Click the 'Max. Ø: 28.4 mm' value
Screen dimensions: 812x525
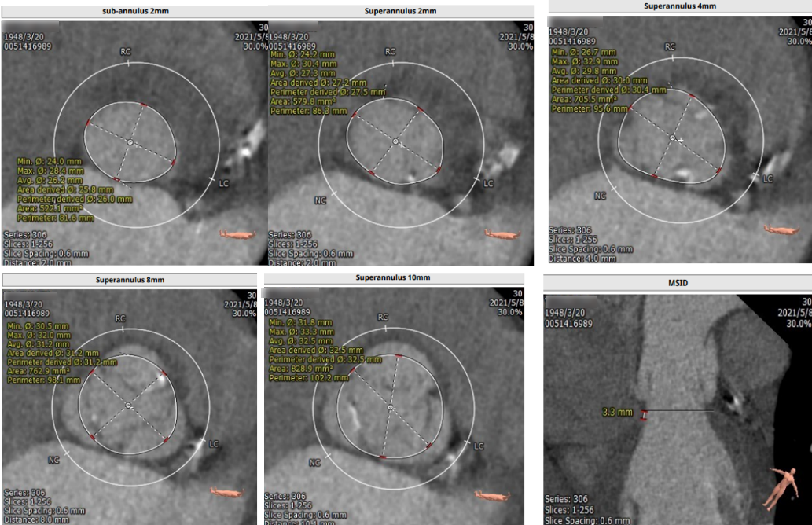pos(50,171)
